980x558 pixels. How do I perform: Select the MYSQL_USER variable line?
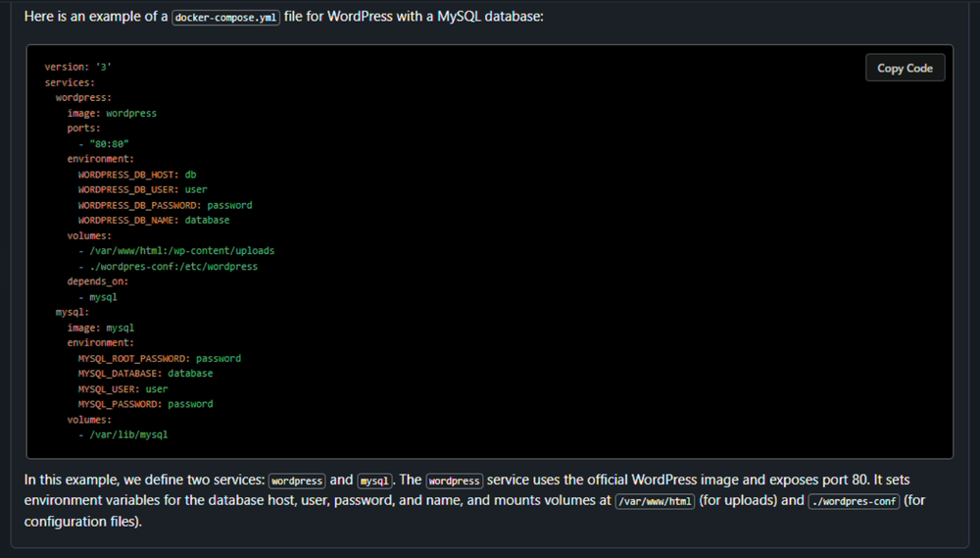[122, 389]
